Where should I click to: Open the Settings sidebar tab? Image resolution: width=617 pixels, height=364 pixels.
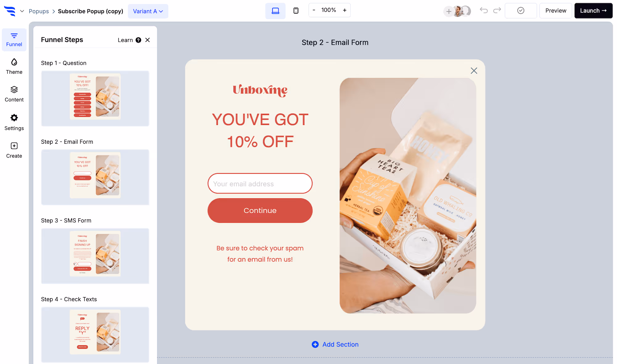14,122
